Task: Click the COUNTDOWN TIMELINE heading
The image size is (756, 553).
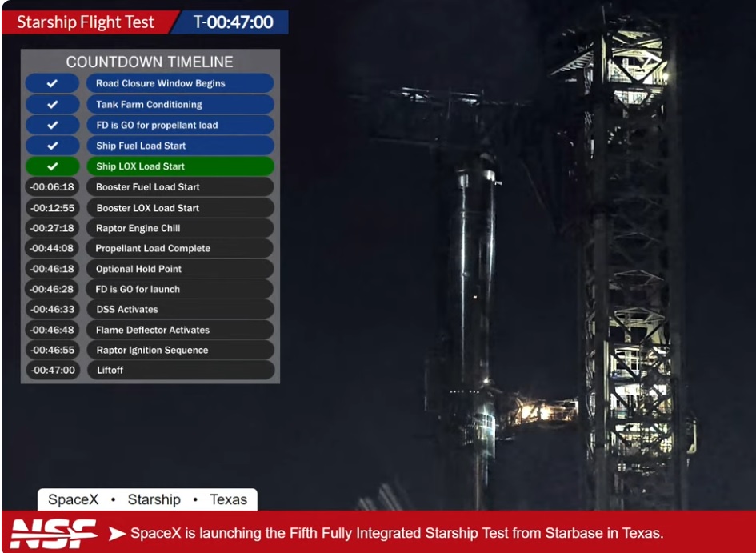Action: 150,62
